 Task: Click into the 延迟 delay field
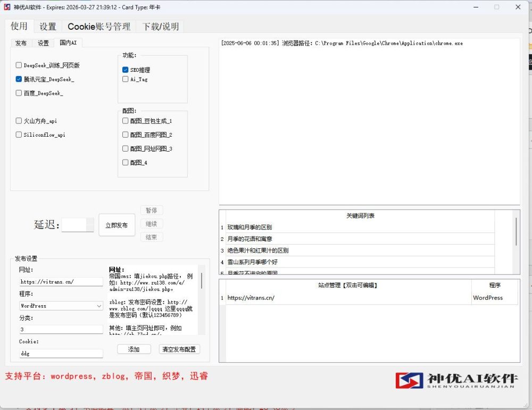[74, 225]
